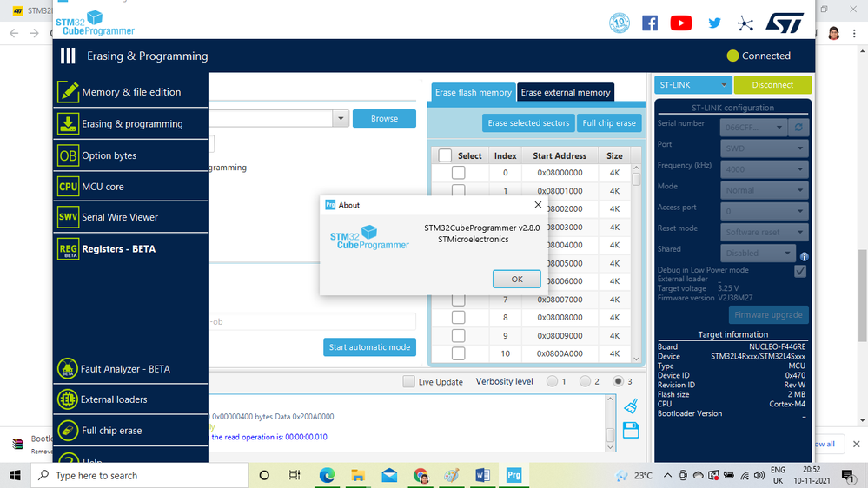868x488 pixels.
Task: Open Registers BETA REG icon
Action: click(68, 249)
